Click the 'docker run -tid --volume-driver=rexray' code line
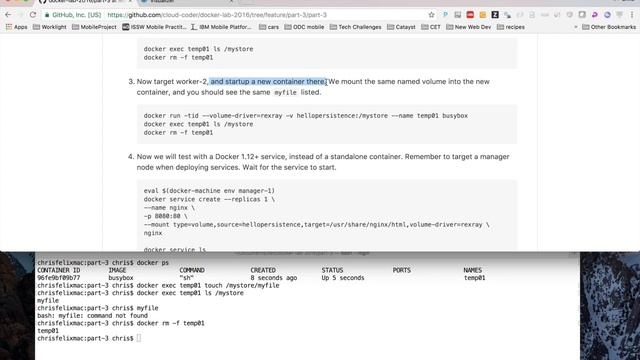The image size is (640, 360). (306, 116)
